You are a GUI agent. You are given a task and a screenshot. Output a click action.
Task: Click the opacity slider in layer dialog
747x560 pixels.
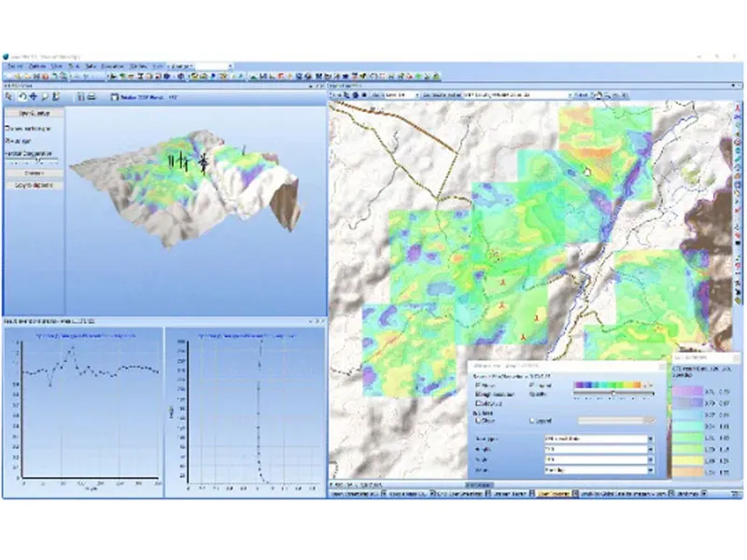[x=612, y=394]
